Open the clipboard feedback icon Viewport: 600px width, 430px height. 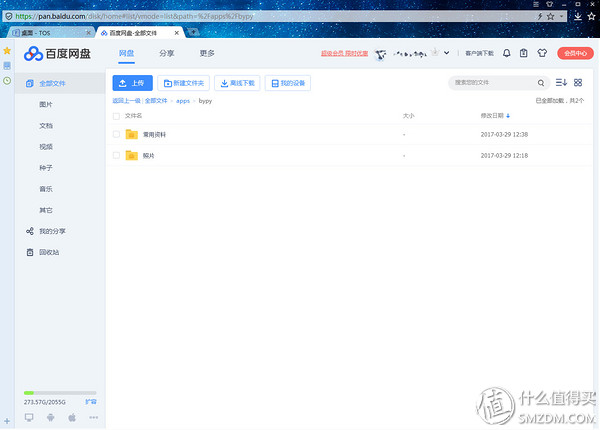523,53
